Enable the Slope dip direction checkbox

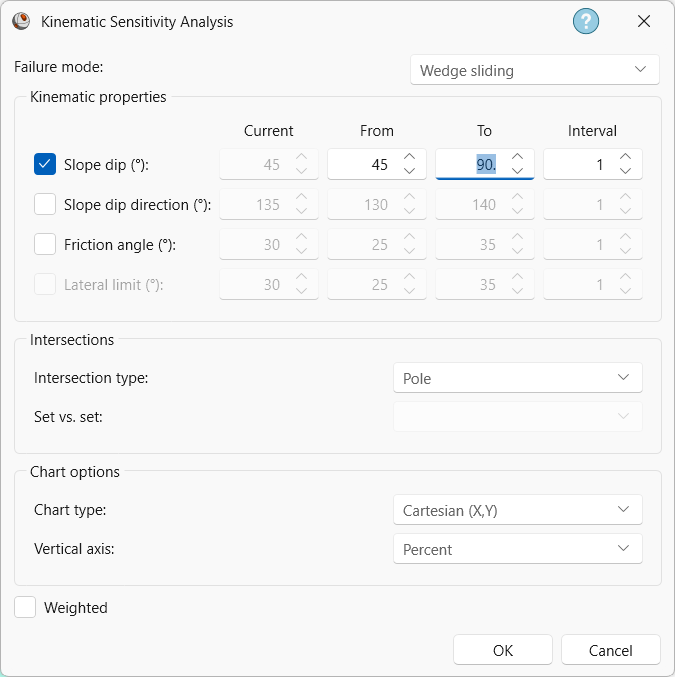pyautogui.click(x=45, y=204)
